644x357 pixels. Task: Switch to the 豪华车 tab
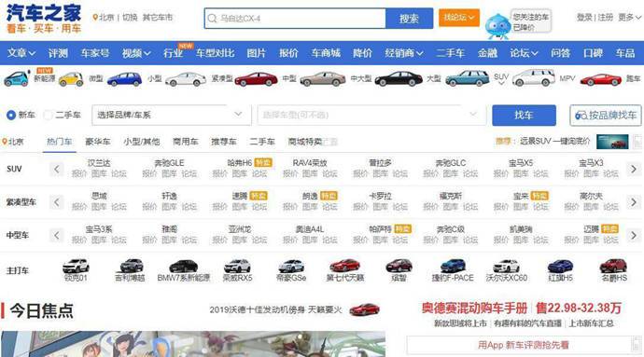98,142
